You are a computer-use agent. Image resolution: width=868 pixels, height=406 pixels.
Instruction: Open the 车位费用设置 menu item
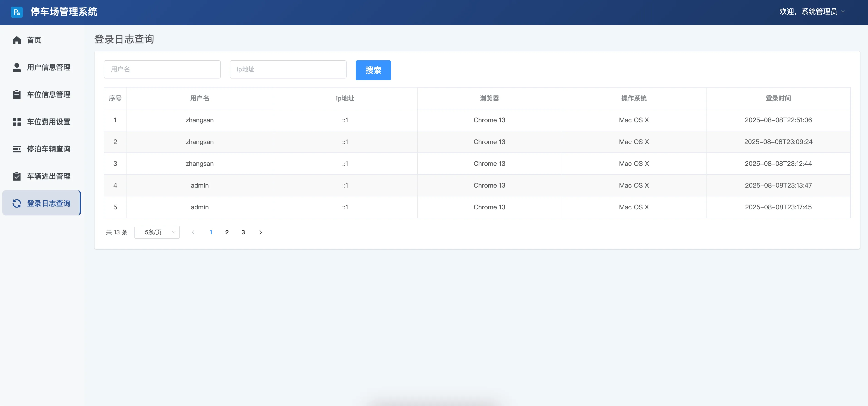point(49,122)
